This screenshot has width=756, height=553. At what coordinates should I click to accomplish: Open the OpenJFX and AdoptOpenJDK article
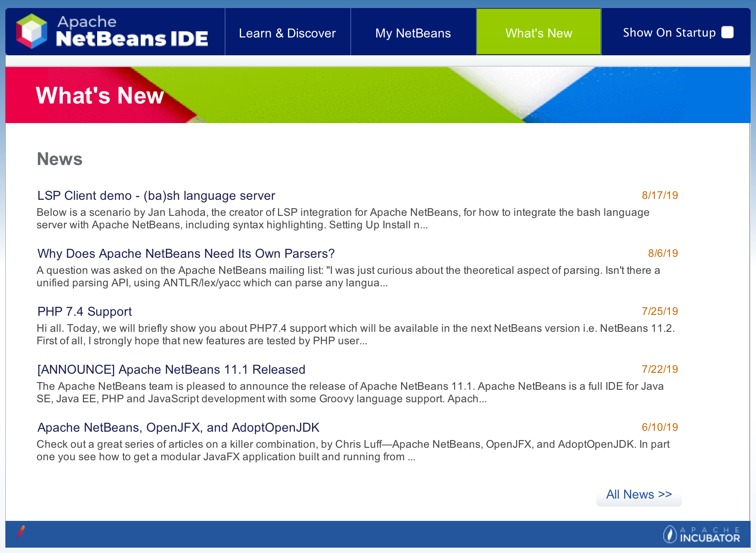pyautogui.click(x=178, y=428)
